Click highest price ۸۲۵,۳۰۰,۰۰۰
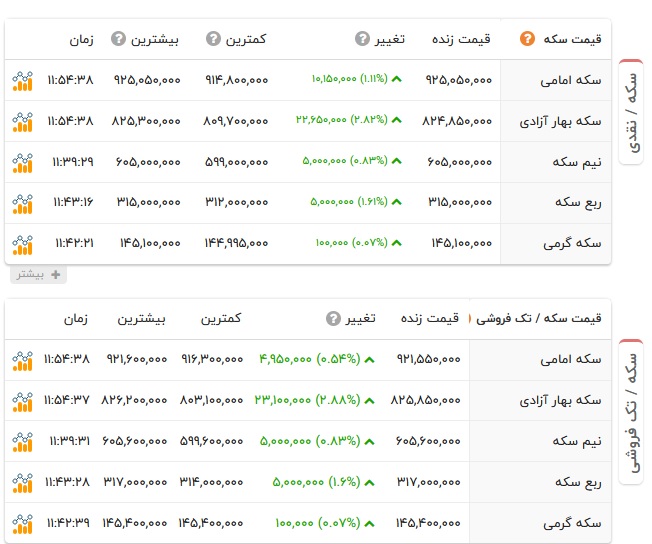This screenshot has width=652, height=544. (146, 121)
